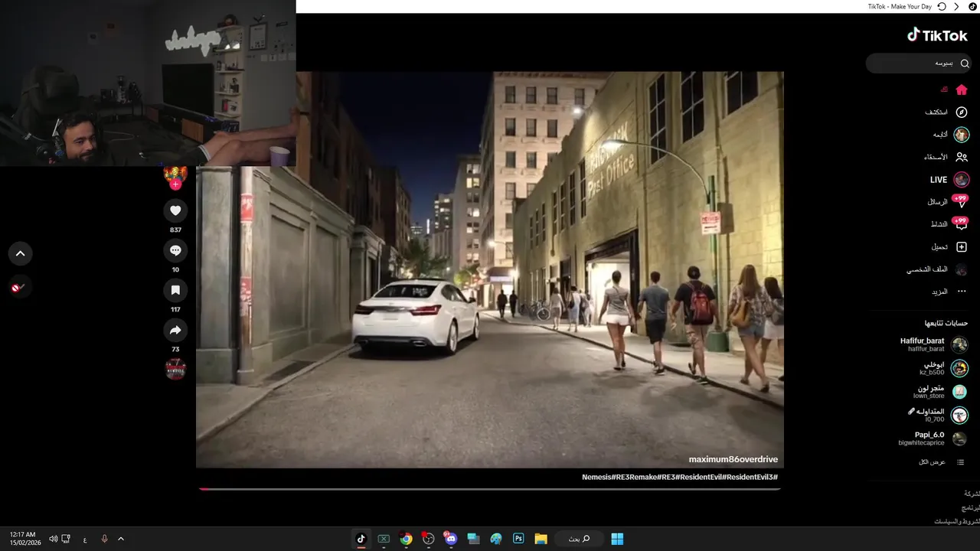The image size is (980, 551).
Task: Open Explore compass icon (استكشف)
Action: [962, 112]
